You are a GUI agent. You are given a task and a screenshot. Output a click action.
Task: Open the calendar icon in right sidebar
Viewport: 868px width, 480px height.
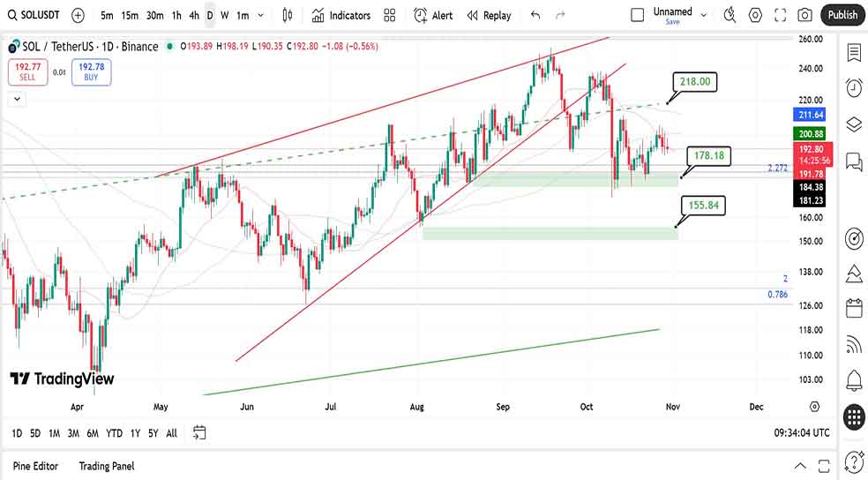tap(853, 308)
